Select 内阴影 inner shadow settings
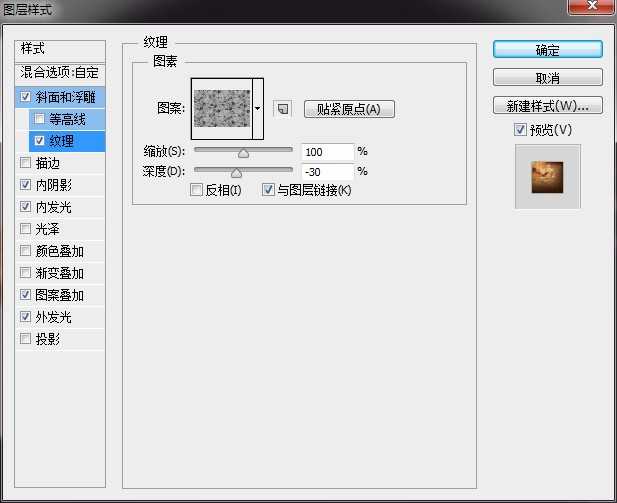The height and width of the screenshot is (503, 617). pos(54,185)
